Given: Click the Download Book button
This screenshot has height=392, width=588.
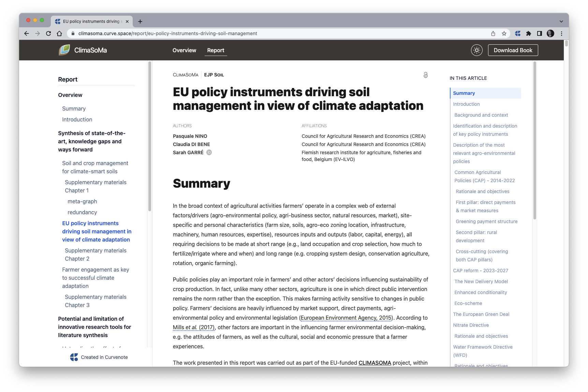Looking at the screenshot, I should pyautogui.click(x=513, y=50).
